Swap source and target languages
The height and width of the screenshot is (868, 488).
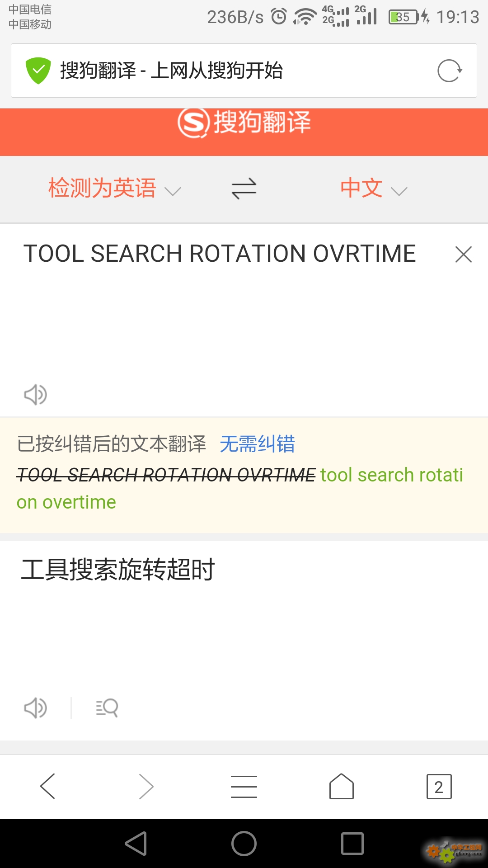point(244,189)
